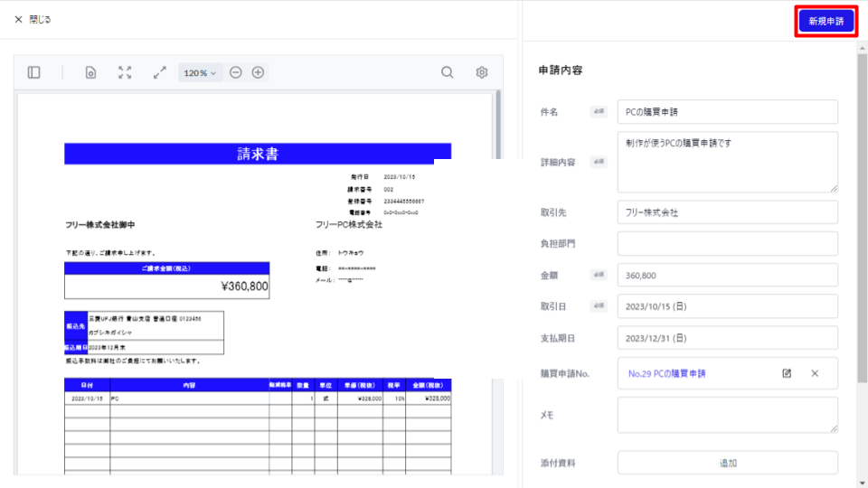
Task: Click 追加 to add an attachment
Action: click(727, 463)
